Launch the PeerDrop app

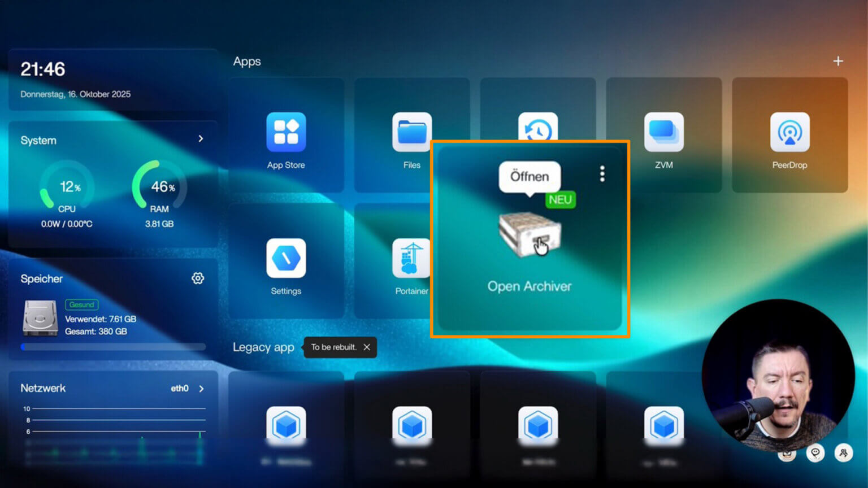click(x=790, y=132)
